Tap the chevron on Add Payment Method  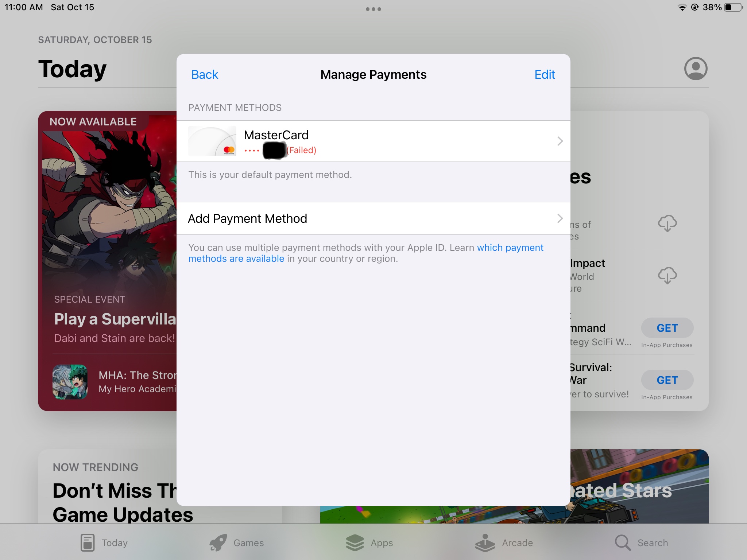(560, 218)
